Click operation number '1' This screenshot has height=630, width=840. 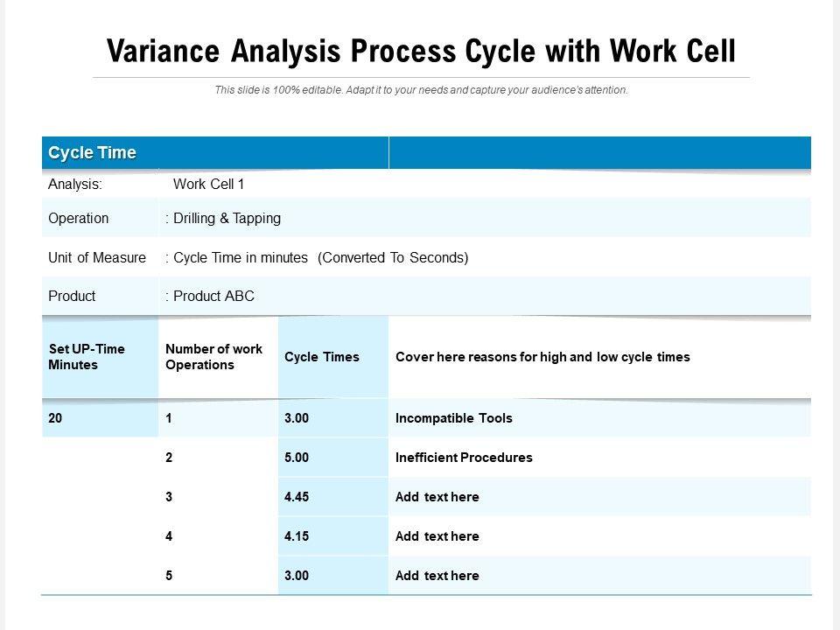point(169,418)
